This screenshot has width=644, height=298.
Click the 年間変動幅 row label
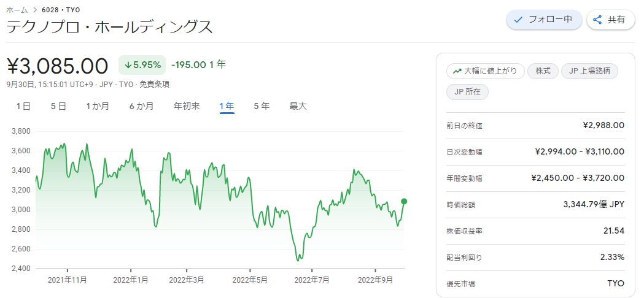point(464,178)
